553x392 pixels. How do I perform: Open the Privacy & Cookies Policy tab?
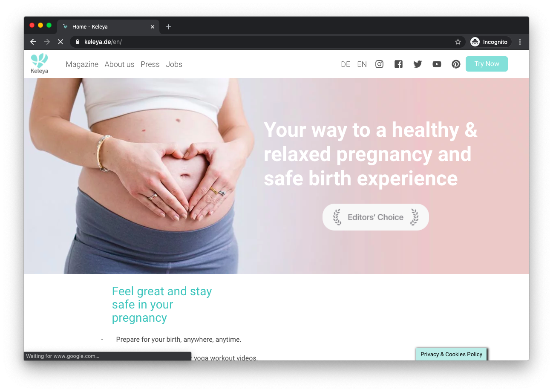pos(451,354)
